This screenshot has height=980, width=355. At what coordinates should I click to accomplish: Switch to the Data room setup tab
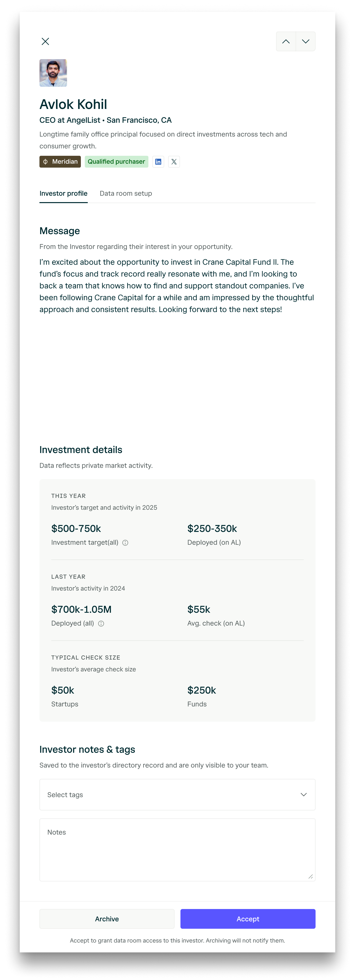[126, 193]
